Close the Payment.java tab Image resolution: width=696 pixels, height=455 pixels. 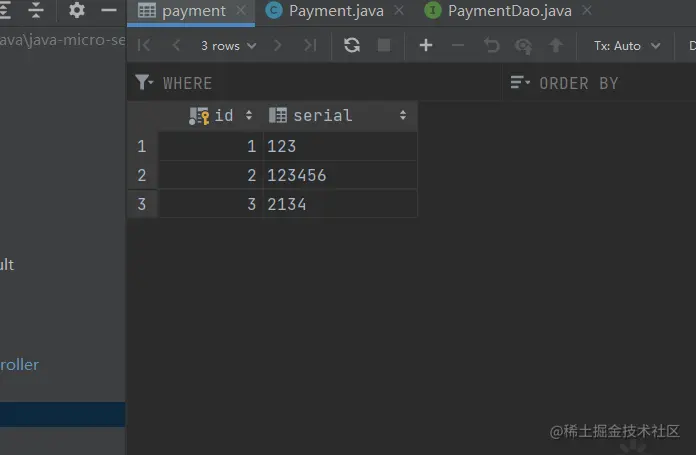click(399, 10)
